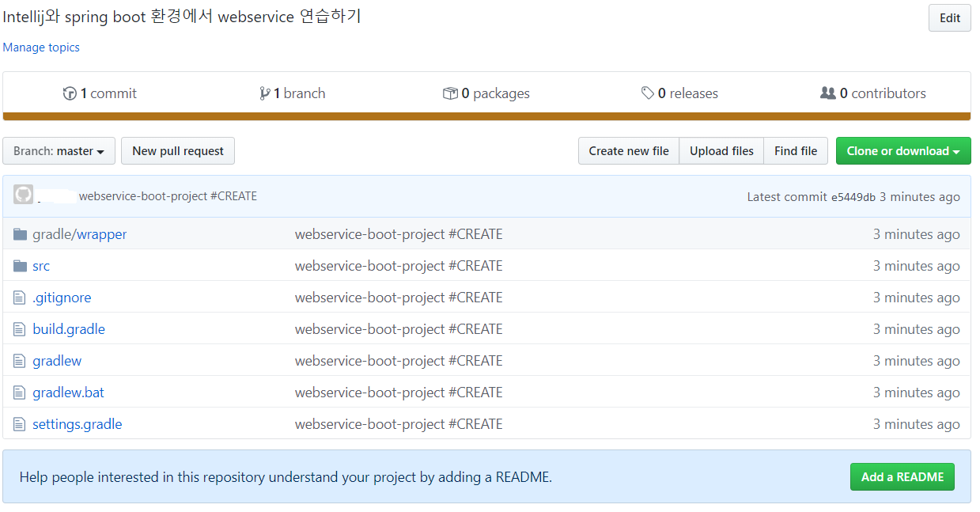Click '3 minutes ago' in settings.gradle row

tap(916, 424)
